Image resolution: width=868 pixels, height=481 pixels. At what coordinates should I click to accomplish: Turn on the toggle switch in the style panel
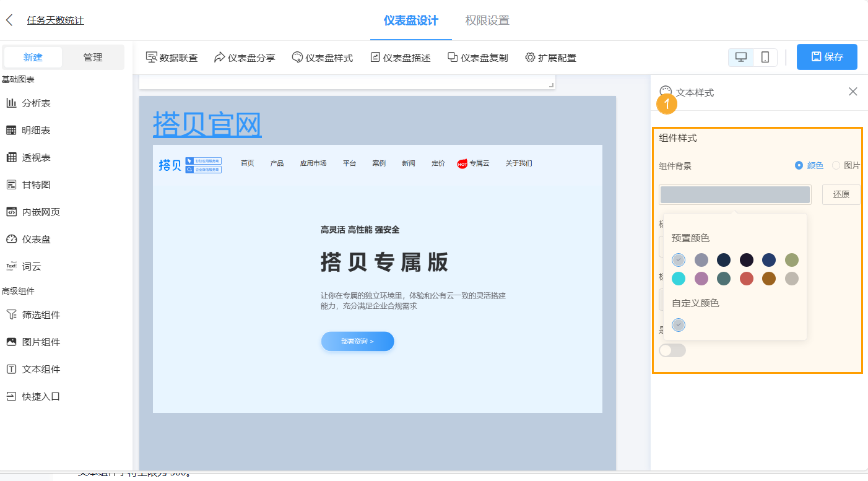pyautogui.click(x=672, y=351)
